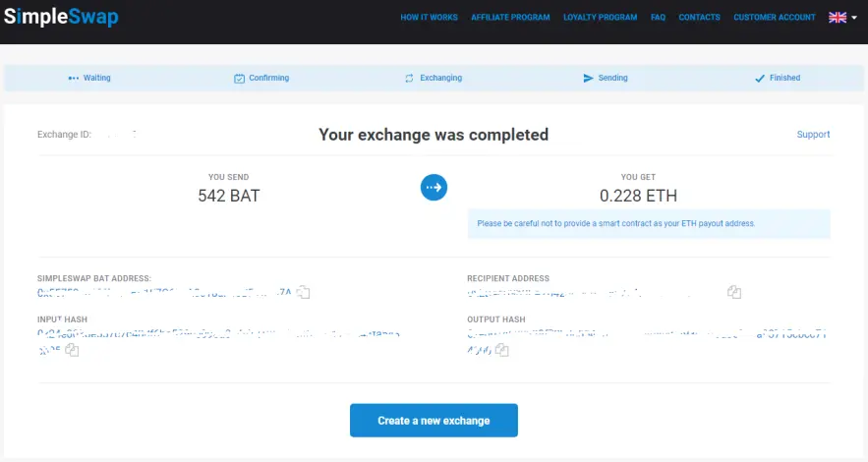Go to Affiliate Program

(510, 17)
